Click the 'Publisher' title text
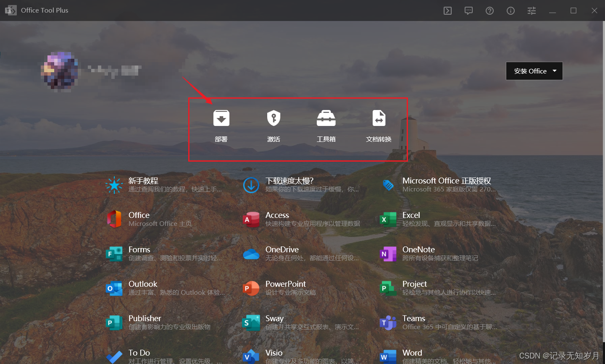The width and height of the screenshot is (605, 364). tap(145, 318)
